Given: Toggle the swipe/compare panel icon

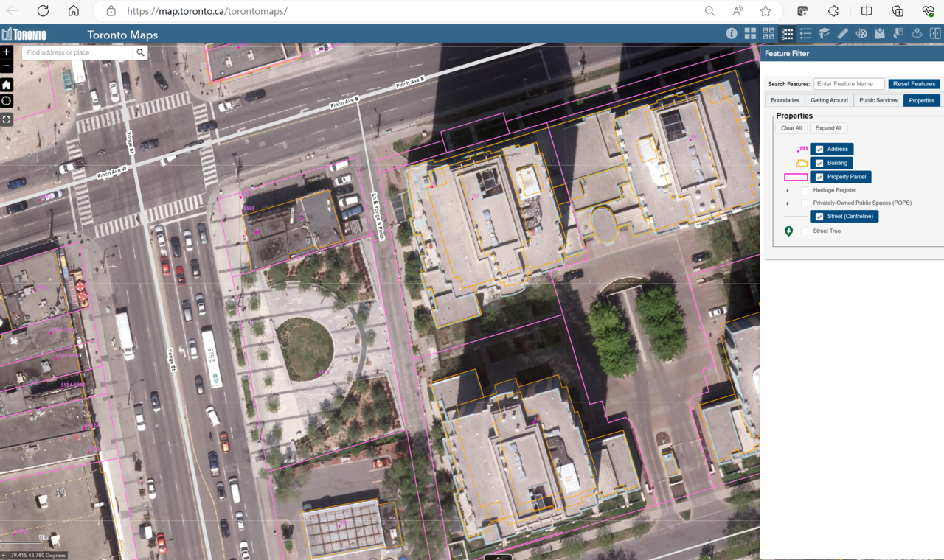Looking at the screenshot, I should [935, 33].
